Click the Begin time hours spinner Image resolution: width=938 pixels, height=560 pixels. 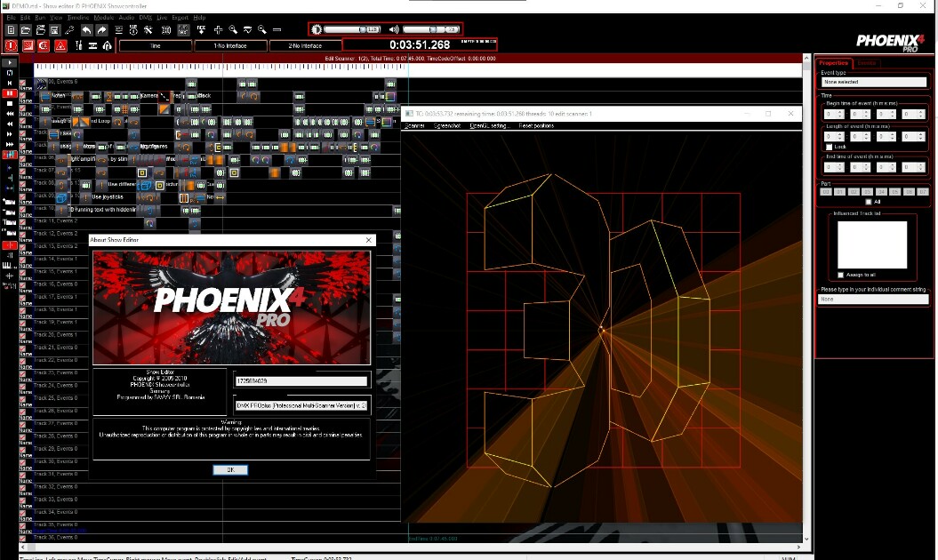point(833,114)
